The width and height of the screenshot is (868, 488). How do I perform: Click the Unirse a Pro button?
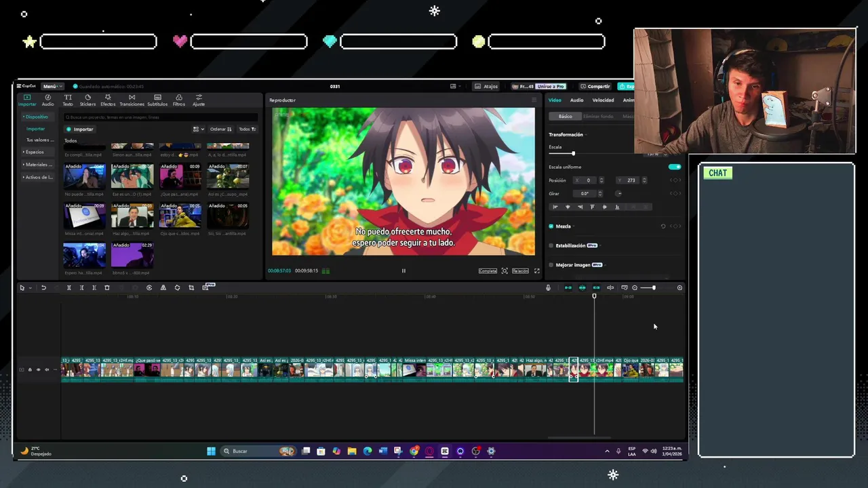click(x=550, y=86)
